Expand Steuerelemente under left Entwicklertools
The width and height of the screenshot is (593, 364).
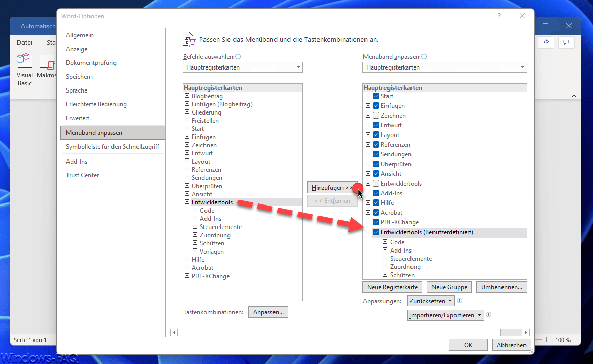[x=195, y=226]
